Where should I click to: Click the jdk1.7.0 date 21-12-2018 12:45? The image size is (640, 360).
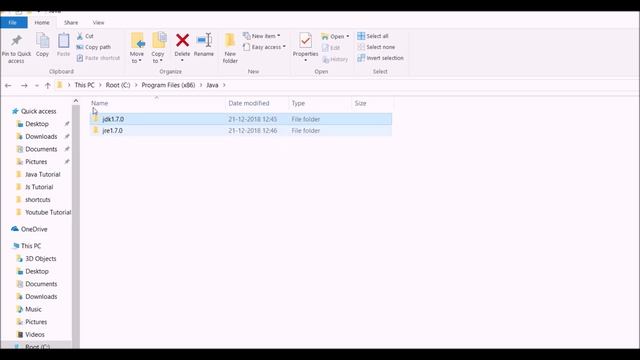[x=253, y=119]
